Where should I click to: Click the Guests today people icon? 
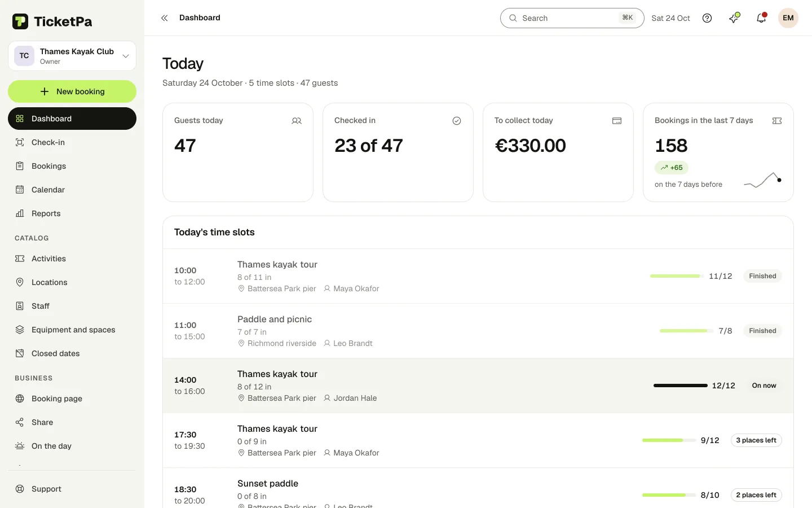[x=297, y=121]
